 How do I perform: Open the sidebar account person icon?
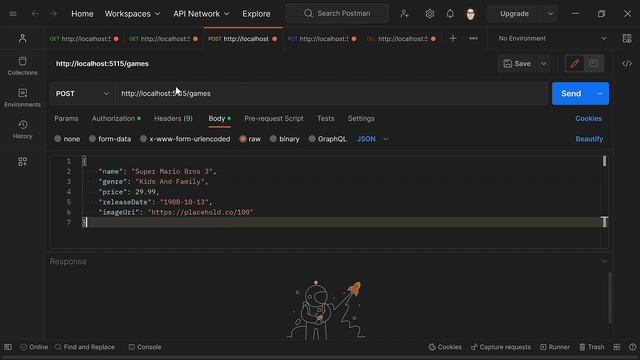pyautogui.click(x=22, y=38)
